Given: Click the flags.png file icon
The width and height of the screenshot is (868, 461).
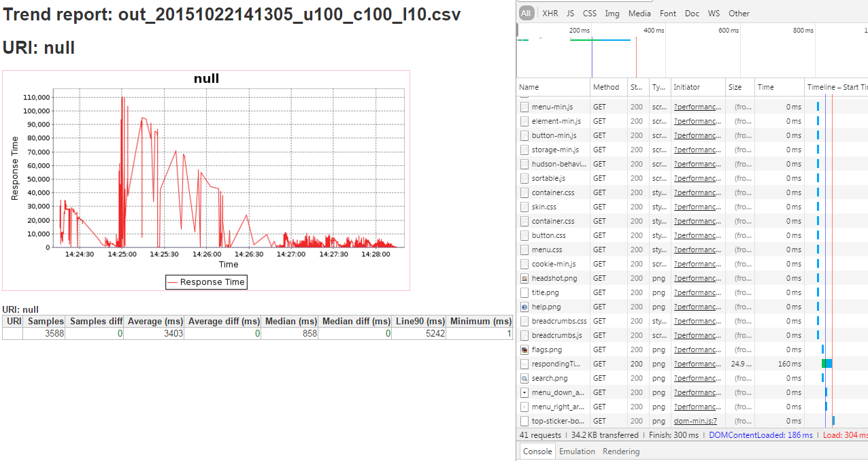Looking at the screenshot, I should [x=524, y=349].
